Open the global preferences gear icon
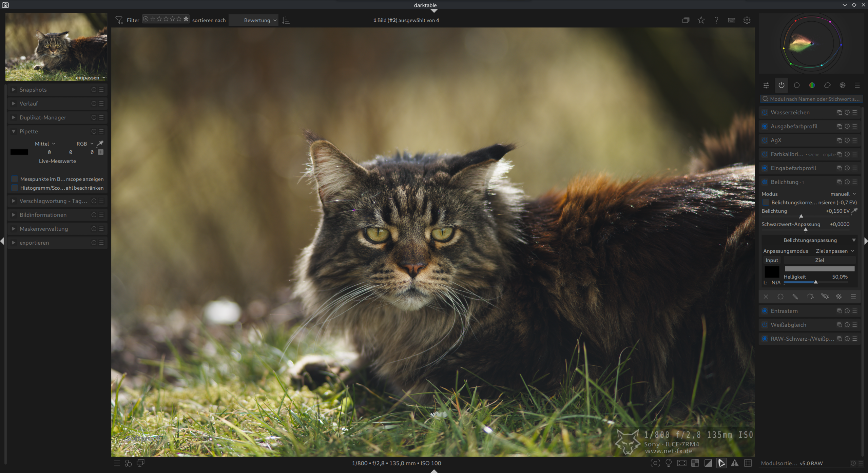868x473 pixels. click(747, 20)
